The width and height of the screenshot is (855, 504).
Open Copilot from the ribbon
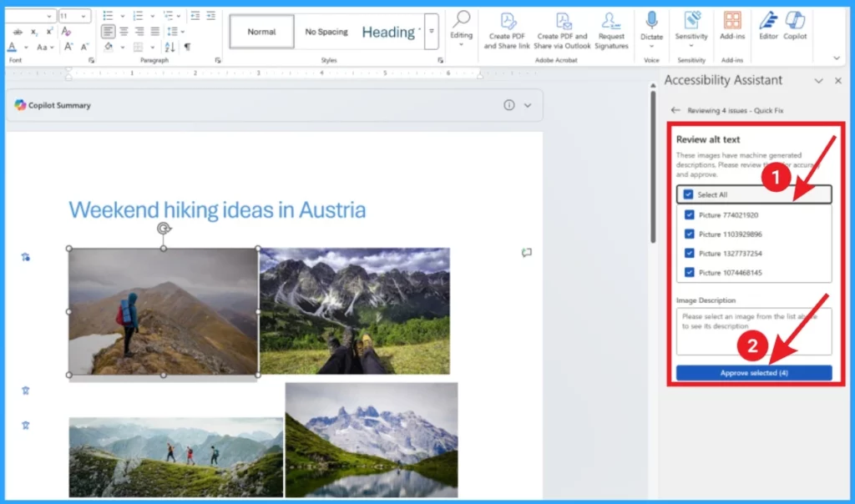pos(795,25)
